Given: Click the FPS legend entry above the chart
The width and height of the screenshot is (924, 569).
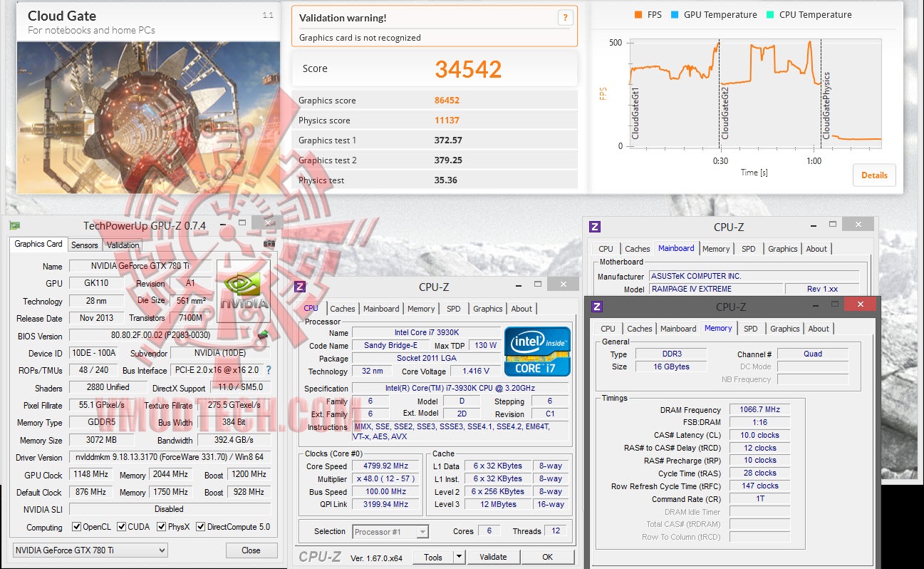Looking at the screenshot, I should pyautogui.click(x=648, y=14).
